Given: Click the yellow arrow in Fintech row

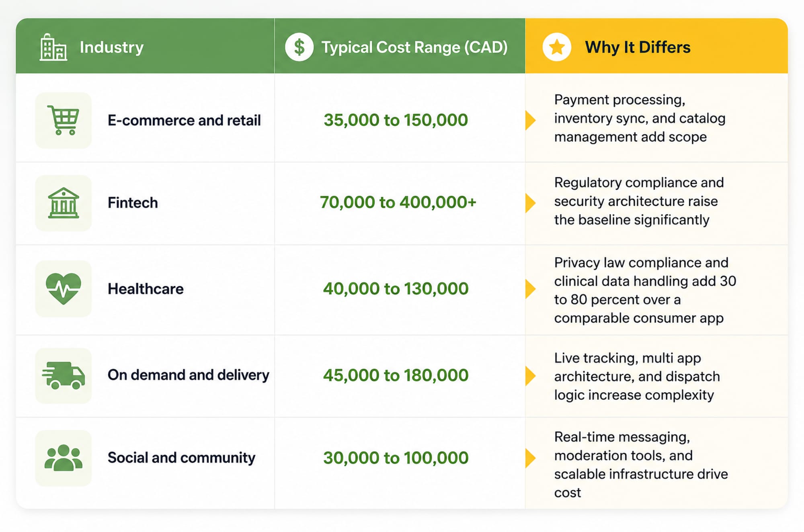Looking at the screenshot, I should pos(530,203).
